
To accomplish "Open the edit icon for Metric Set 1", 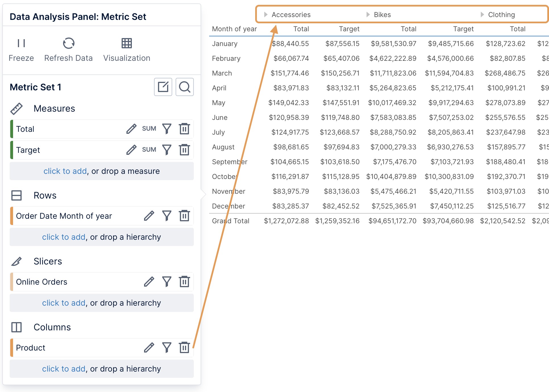I will click(163, 87).
